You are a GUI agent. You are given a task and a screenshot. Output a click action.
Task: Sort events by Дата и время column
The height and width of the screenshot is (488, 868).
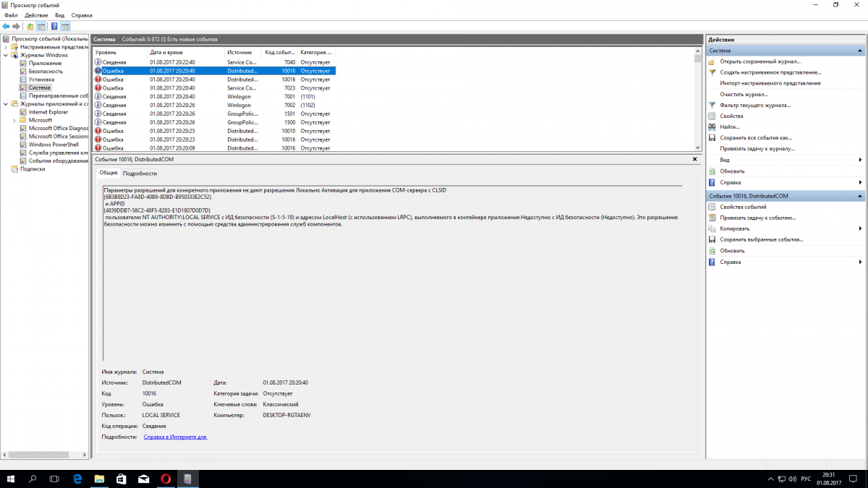[x=166, y=53]
